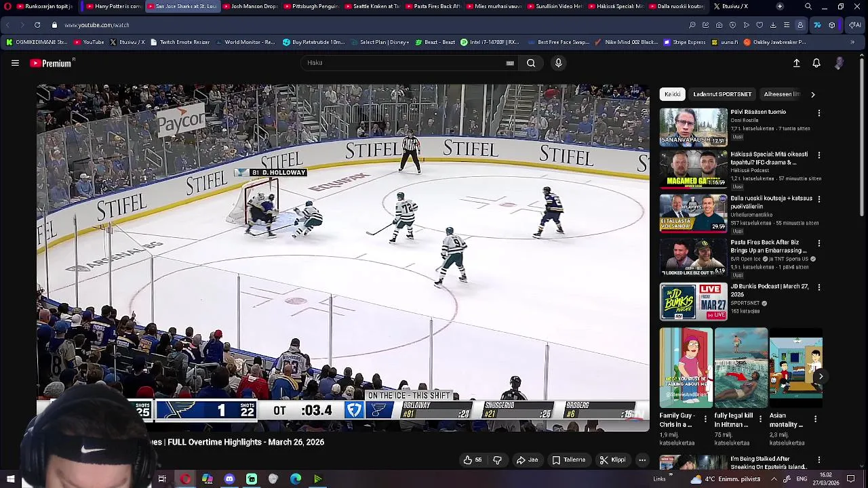Dislike the video with thumbs-down
The height and width of the screenshot is (488, 868).
point(497,460)
